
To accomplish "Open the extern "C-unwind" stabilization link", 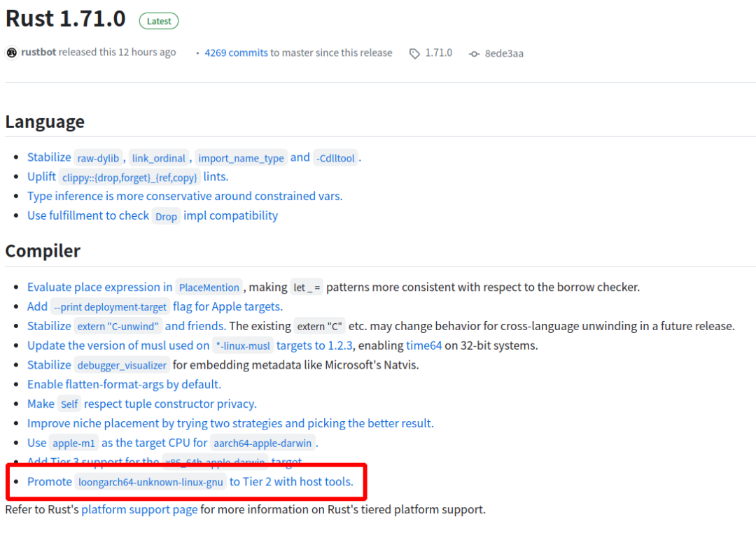I will point(120,326).
